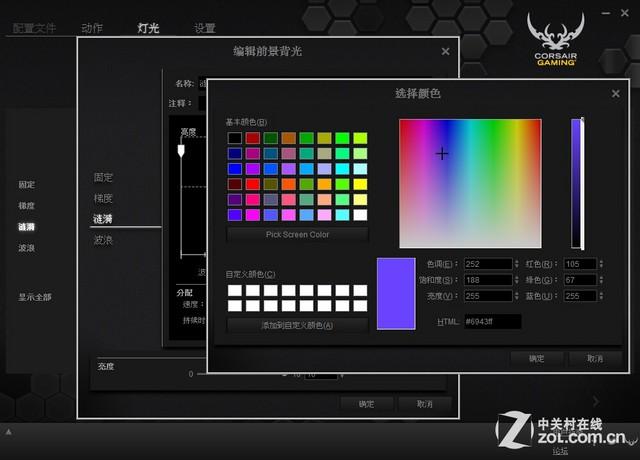This screenshot has height=460, width=640.
Task: Click the saturation field spinner arrows
Action: coord(517,280)
